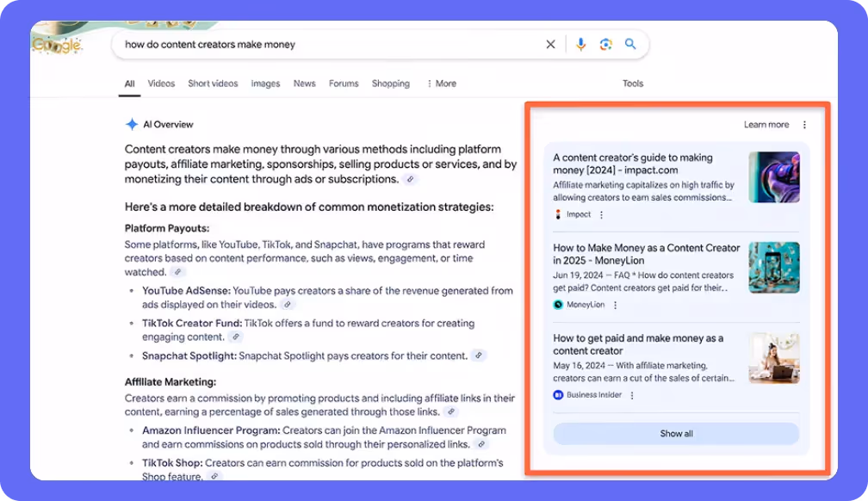868x501 pixels.
Task: Open source link icon after 'ads or subscriptions'
Action: (x=410, y=179)
